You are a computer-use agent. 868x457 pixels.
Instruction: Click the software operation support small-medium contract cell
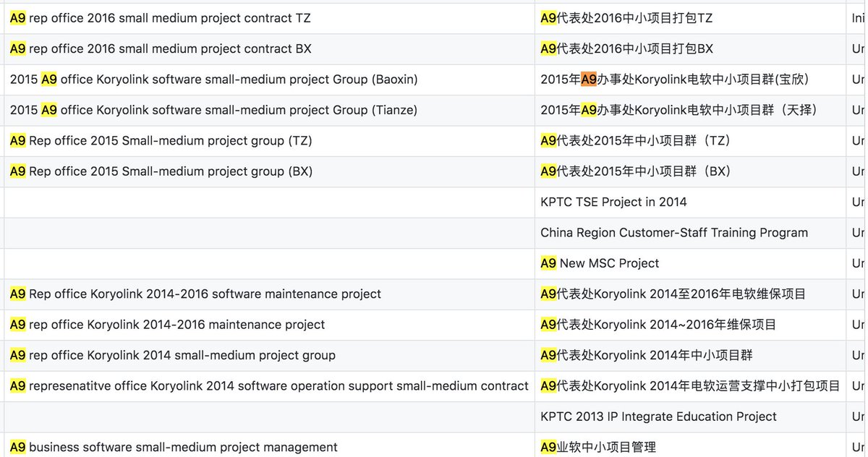point(269,386)
